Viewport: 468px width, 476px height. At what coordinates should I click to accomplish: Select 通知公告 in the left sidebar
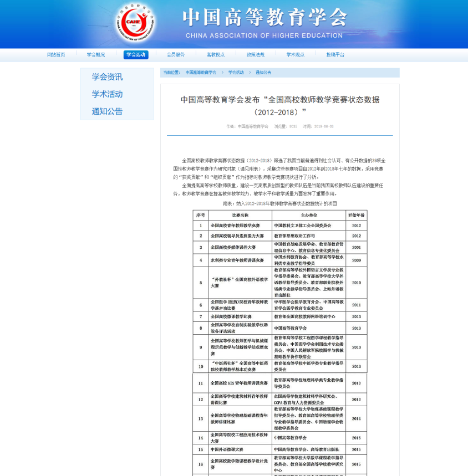point(108,111)
